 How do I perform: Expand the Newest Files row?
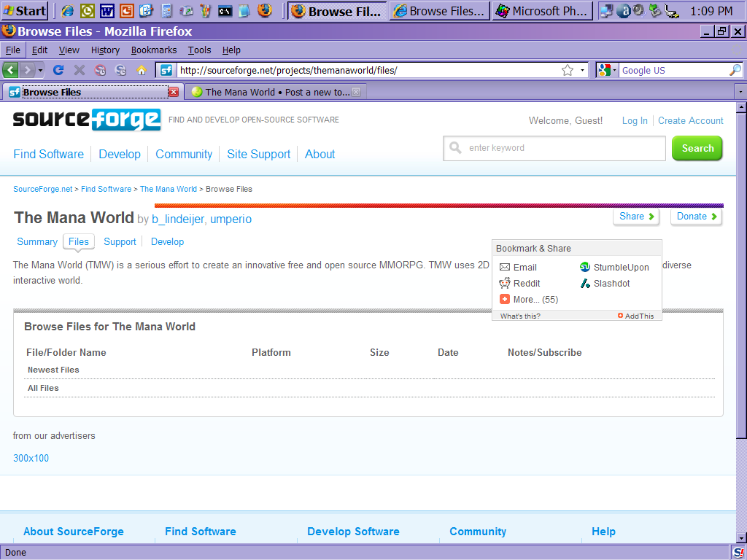click(368, 370)
